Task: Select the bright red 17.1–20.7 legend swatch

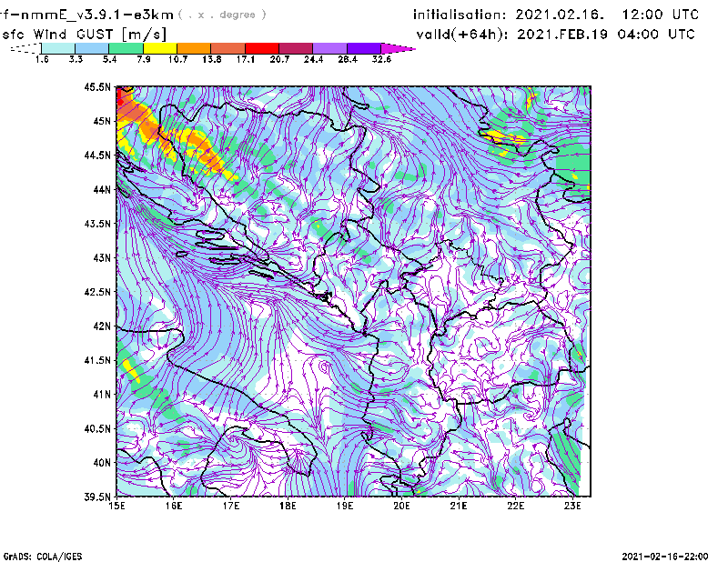Action: click(262, 48)
